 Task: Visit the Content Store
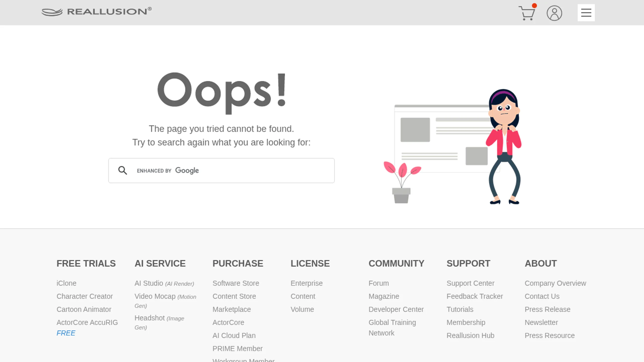pos(234,296)
